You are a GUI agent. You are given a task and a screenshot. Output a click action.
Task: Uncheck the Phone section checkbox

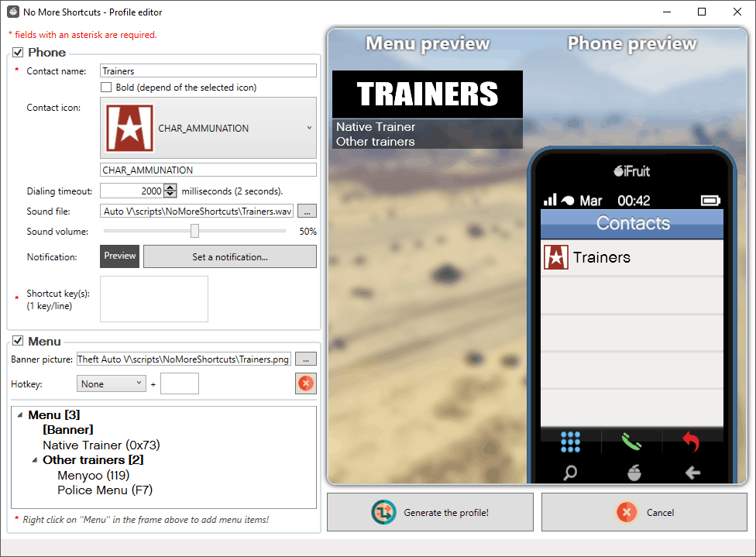pos(18,52)
